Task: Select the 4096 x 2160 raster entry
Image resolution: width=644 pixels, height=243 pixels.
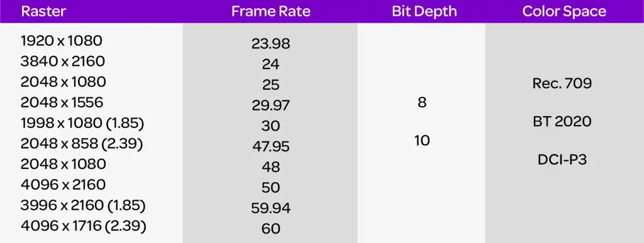Action: click(x=63, y=185)
